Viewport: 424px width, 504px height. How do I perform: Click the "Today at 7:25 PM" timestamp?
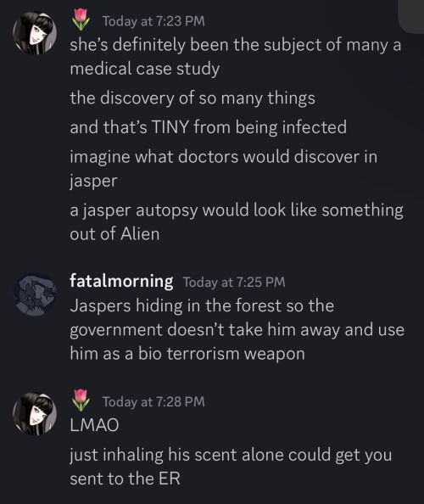coord(234,283)
